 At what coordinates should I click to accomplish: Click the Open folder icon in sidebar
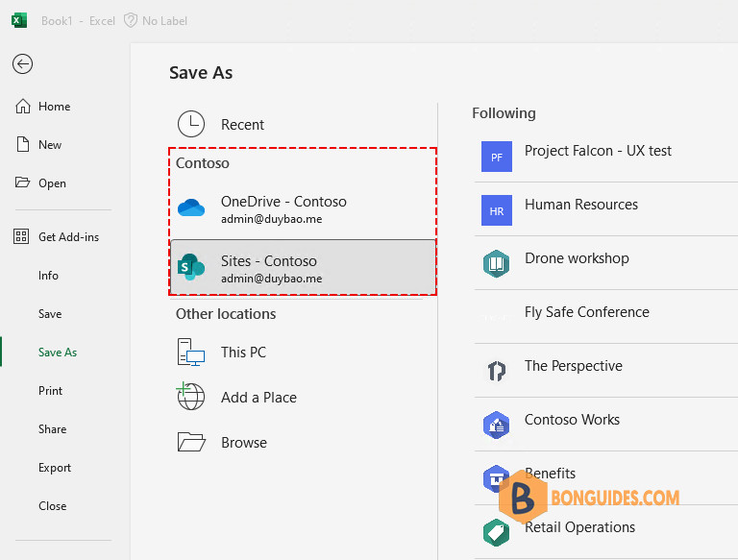click(x=23, y=183)
